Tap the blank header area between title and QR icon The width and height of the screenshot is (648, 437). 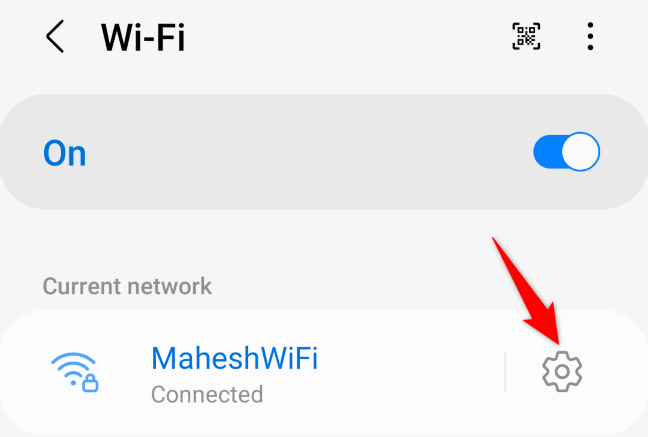point(347,36)
